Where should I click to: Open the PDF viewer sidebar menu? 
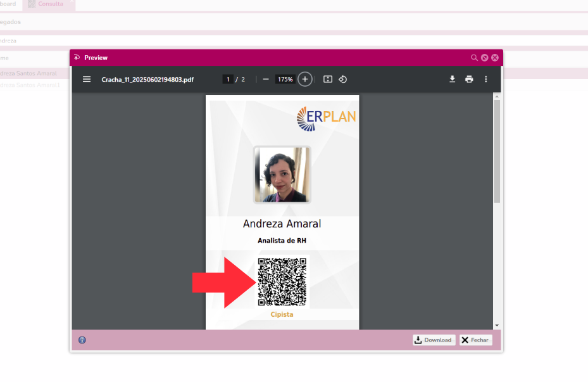coord(87,79)
